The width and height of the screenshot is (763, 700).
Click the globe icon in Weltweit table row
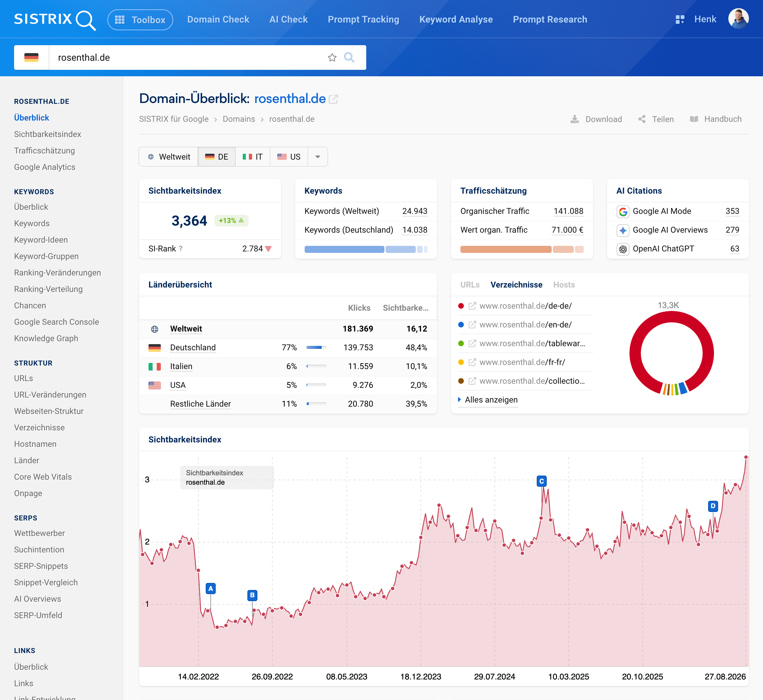155,329
